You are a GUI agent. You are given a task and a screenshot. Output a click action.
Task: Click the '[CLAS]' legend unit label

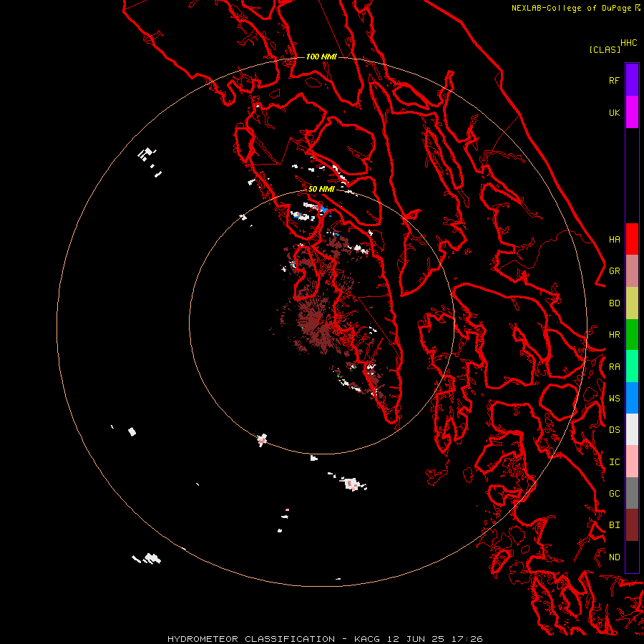click(605, 49)
